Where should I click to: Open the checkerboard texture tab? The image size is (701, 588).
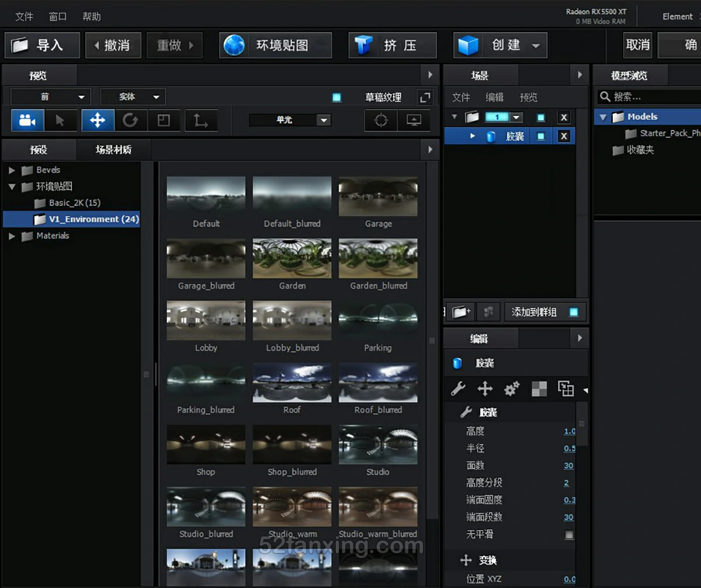[x=539, y=388]
